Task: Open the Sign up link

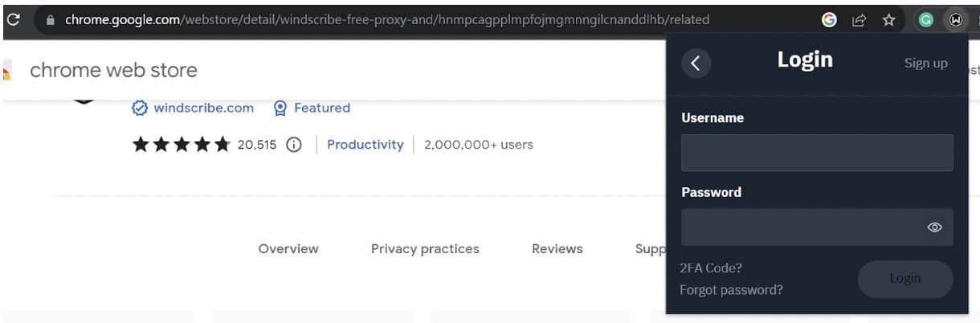Action: coord(926,63)
